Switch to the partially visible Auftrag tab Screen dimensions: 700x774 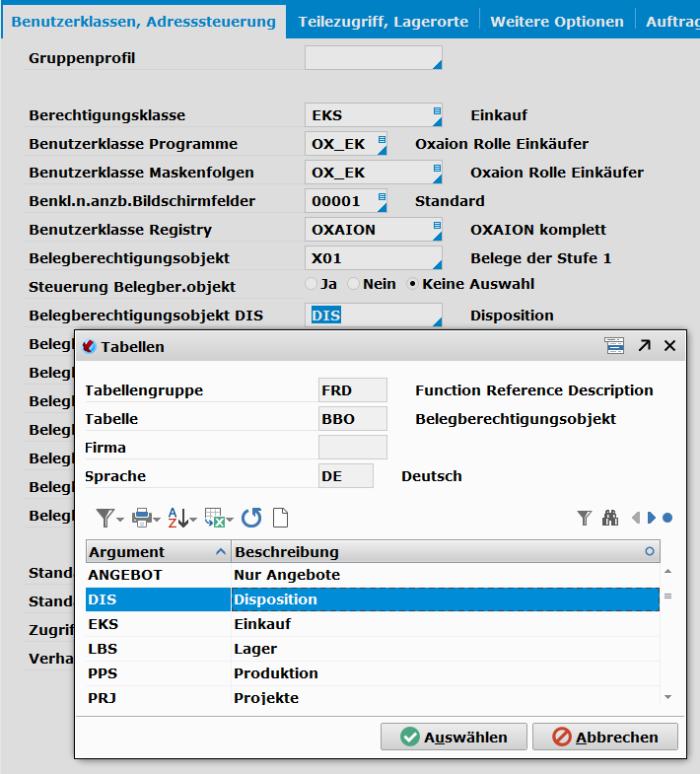(x=672, y=22)
